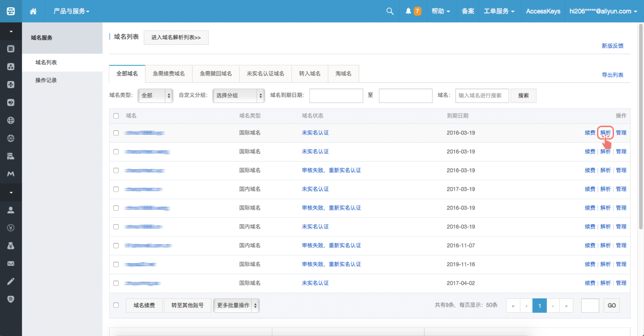
Task: Toggle the select-all checkbox in table header
Action: [116, 116]
